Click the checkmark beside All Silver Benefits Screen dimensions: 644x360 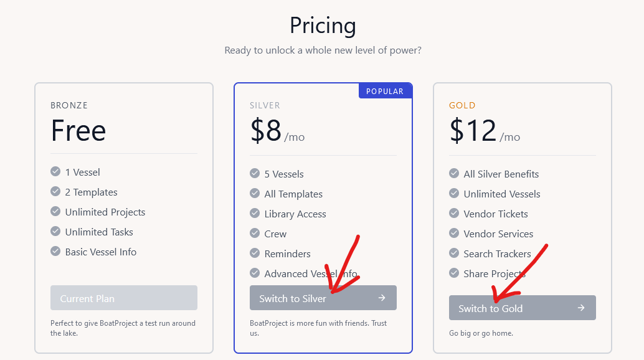point(454,173)
